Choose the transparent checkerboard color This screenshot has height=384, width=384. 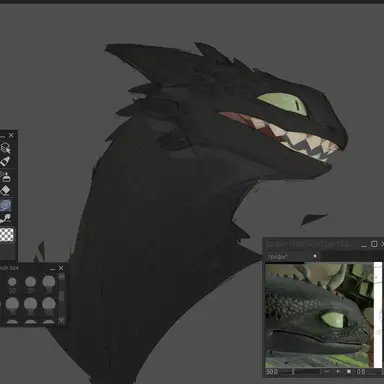coord(7,235)
